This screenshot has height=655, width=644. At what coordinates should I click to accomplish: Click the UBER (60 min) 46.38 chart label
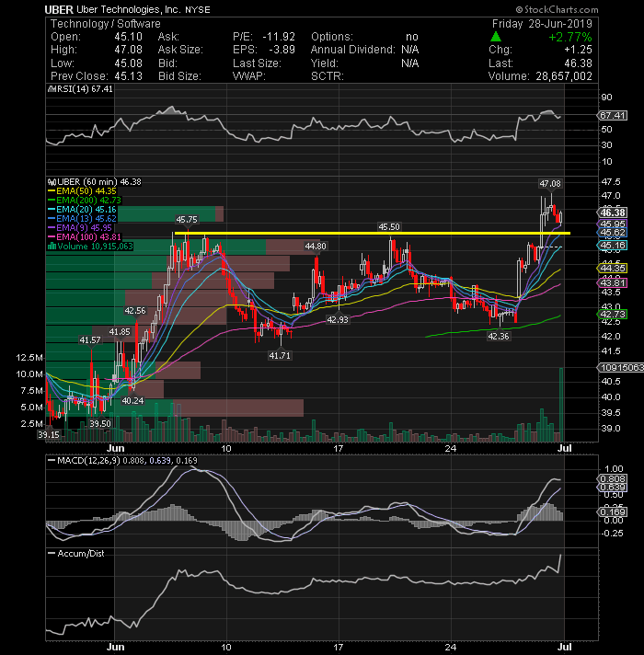tap(99, 182)
